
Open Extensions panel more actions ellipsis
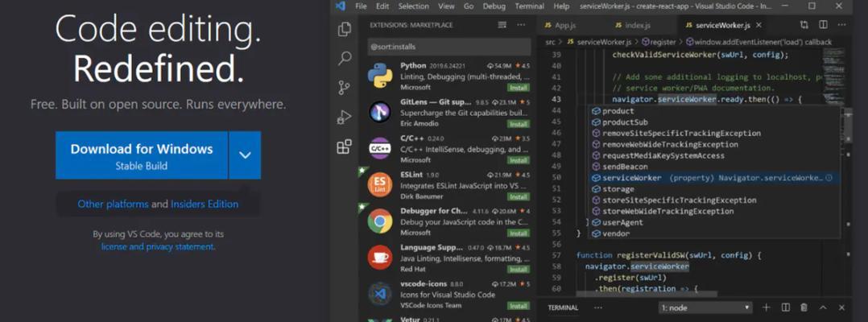tap(521, 25)
